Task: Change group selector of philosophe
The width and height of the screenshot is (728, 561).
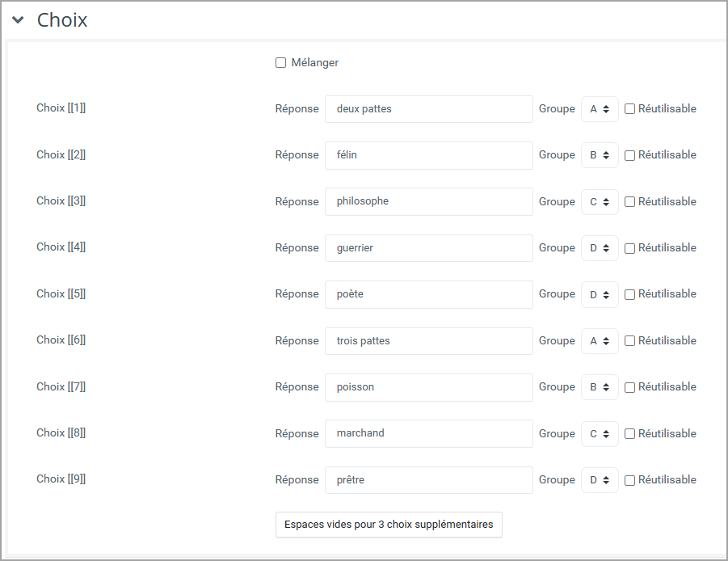Action: tap(600, 202)
